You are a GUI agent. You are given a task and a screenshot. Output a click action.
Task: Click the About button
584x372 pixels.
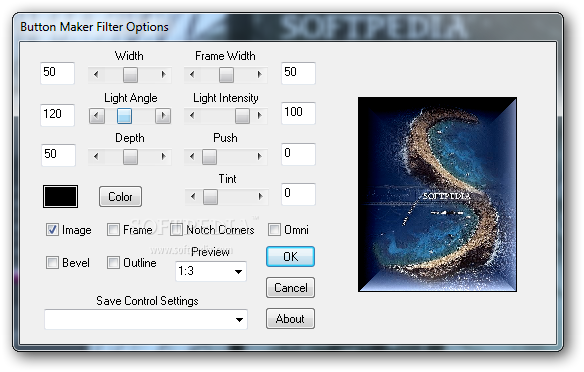point(291,319)
